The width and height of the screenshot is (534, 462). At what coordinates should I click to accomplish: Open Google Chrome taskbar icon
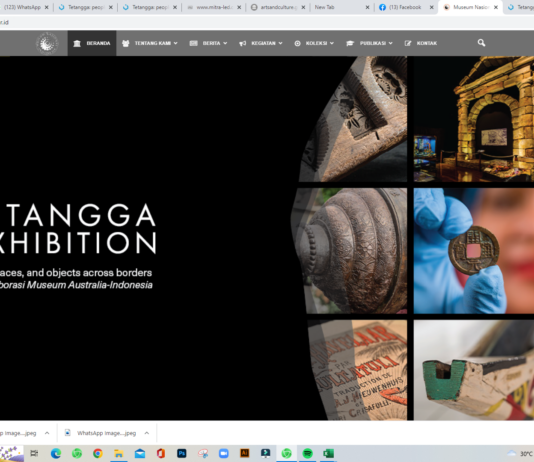pyautogui.click(x=98, y=453)
